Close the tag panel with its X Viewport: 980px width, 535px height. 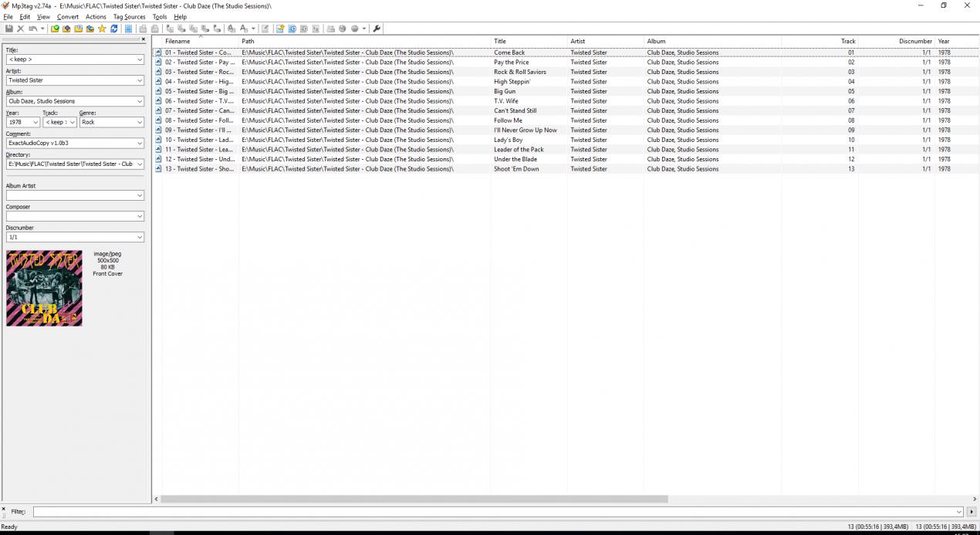click(143, 39)
